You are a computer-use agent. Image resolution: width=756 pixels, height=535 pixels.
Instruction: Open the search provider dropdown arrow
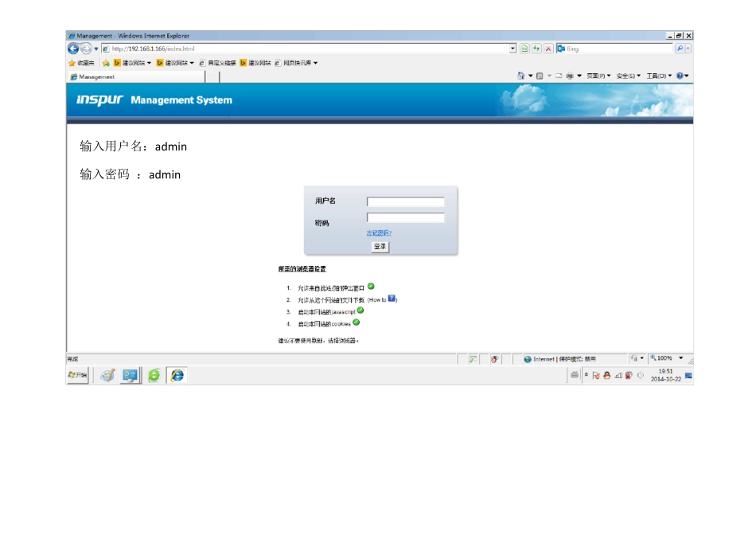pos(688,49)
